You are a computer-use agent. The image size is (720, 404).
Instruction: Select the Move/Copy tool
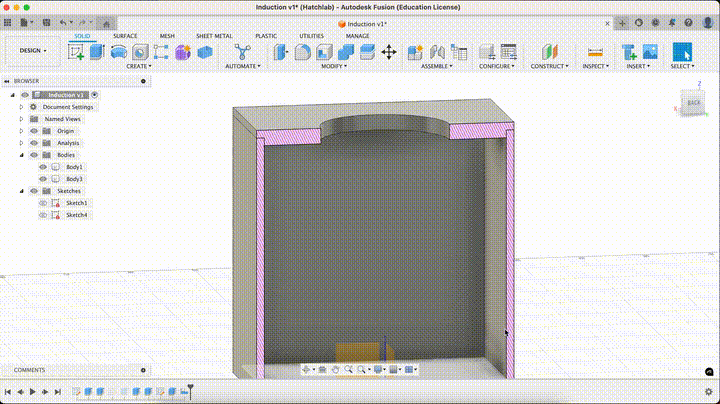(389, 52)
